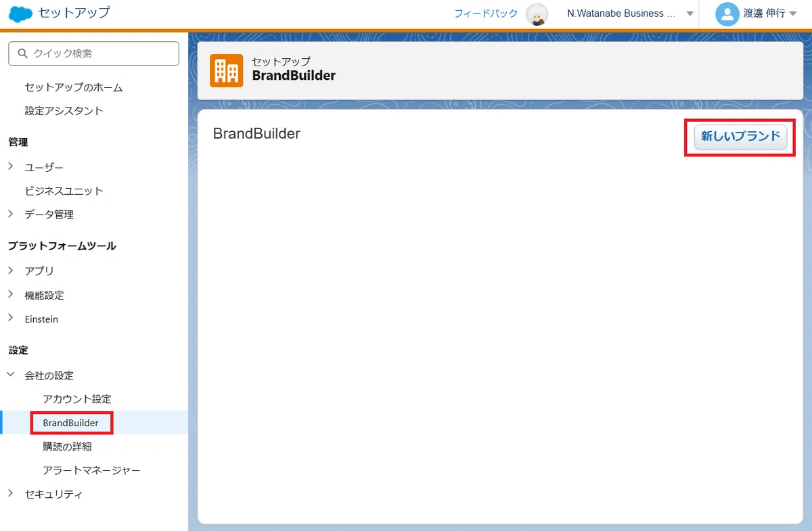Expand the Einstein tree node

pos(11,318)
